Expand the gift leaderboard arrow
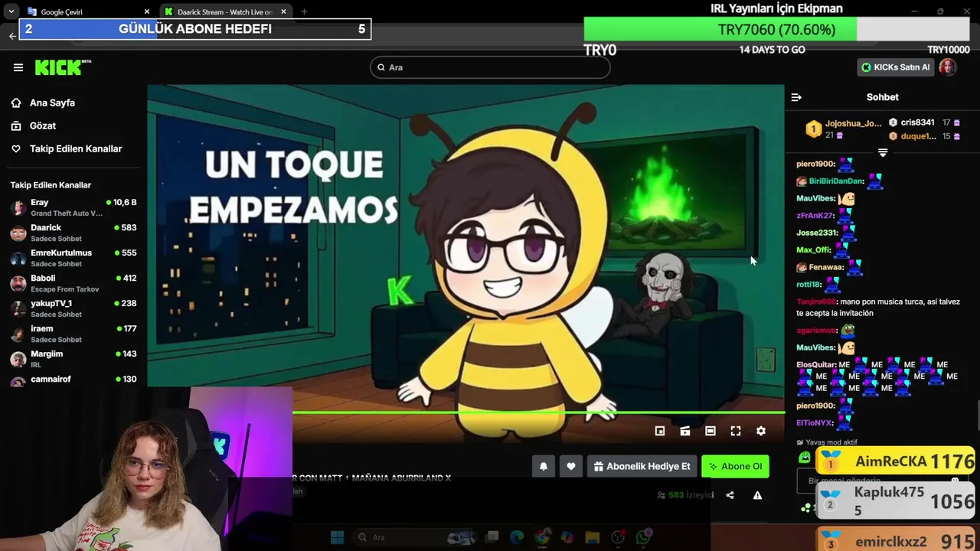 (x=883, y=153)
